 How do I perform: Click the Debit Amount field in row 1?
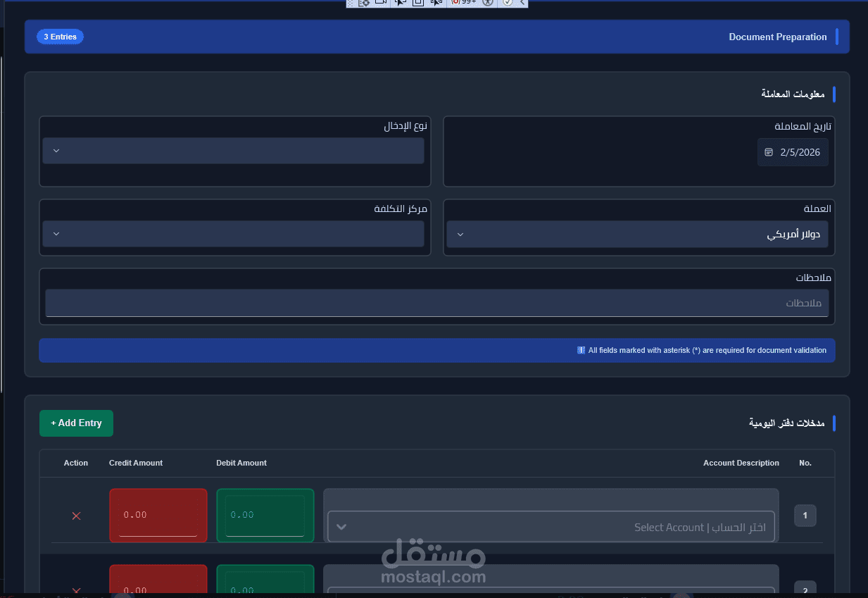point(265,516)
